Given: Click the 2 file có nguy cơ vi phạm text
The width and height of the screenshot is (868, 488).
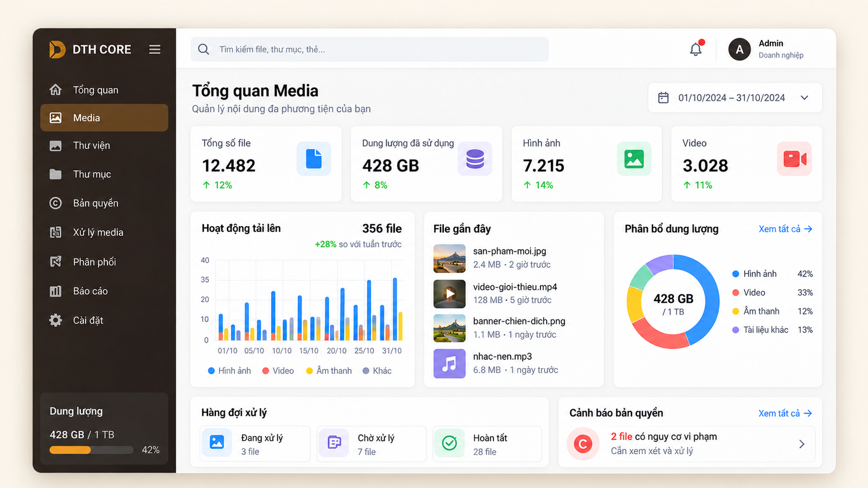Looking at the screenshot, I should coord(664,436).
